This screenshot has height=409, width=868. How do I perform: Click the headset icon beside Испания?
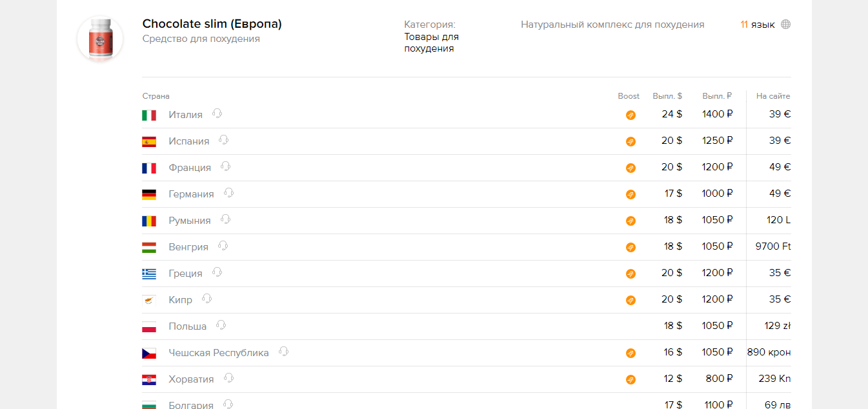(x=223, y=140)
